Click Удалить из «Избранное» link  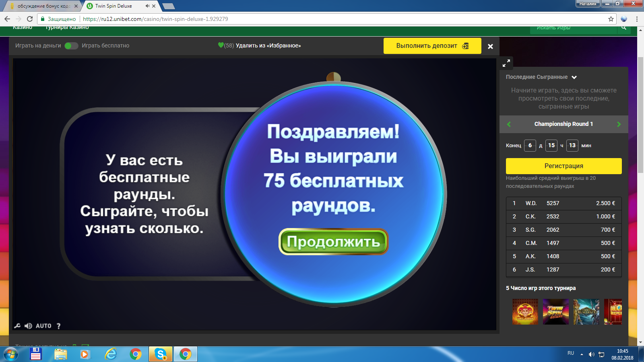click(268, 45)
